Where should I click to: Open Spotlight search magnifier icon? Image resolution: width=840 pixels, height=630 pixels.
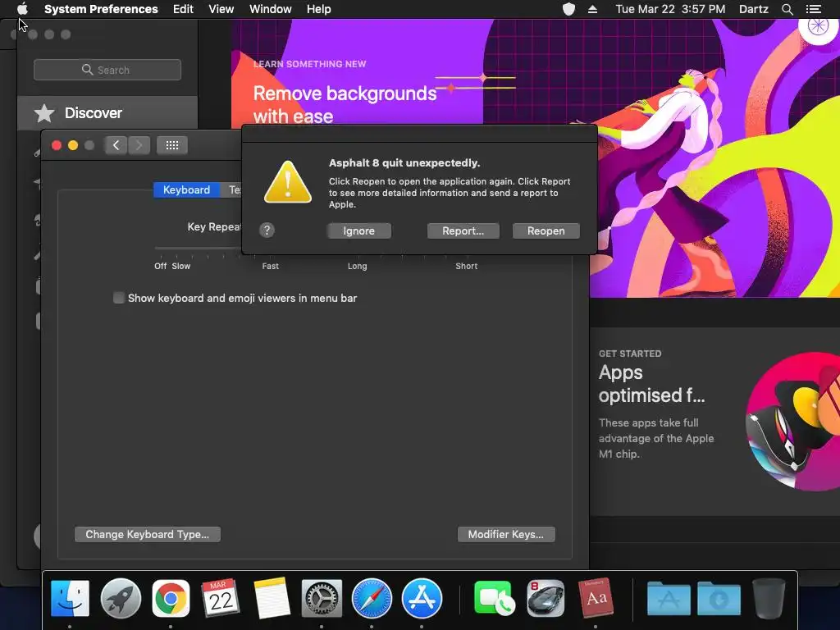tap(787, 9)
